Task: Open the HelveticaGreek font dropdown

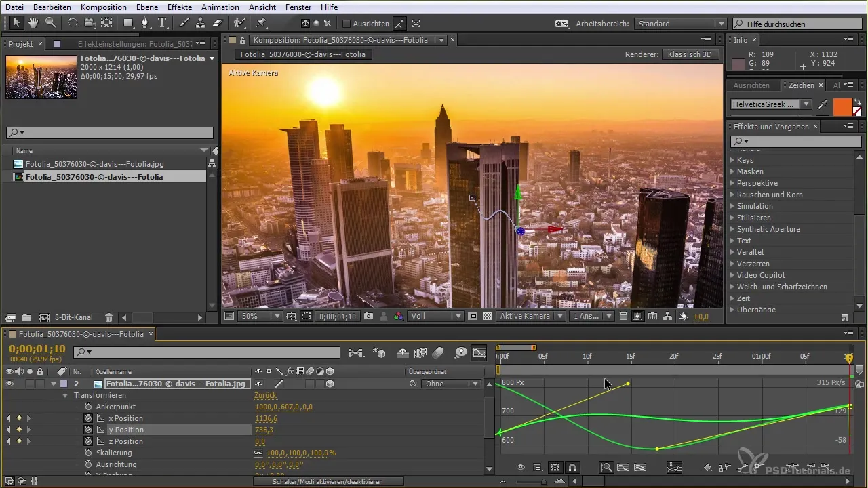Action: point(771,104)
